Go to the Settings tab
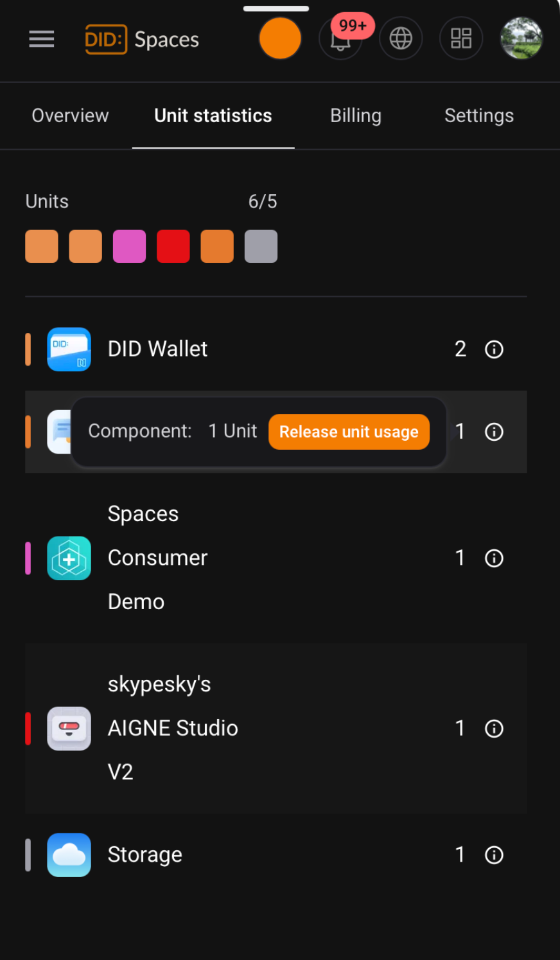The height and width of the screenshot is (960, 560). point(479,116)
